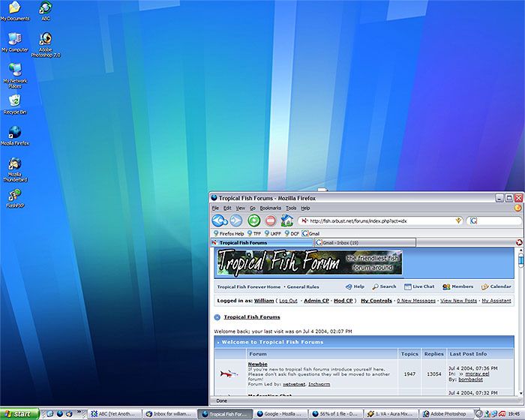Click the DCF bookmark in toolbar
Viewport: 525px width, 420px height.
click(292, 233)
